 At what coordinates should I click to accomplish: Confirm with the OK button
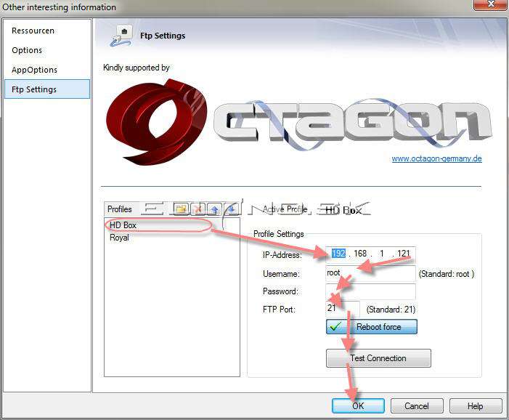pyautogui.click(x=358, y=406)
